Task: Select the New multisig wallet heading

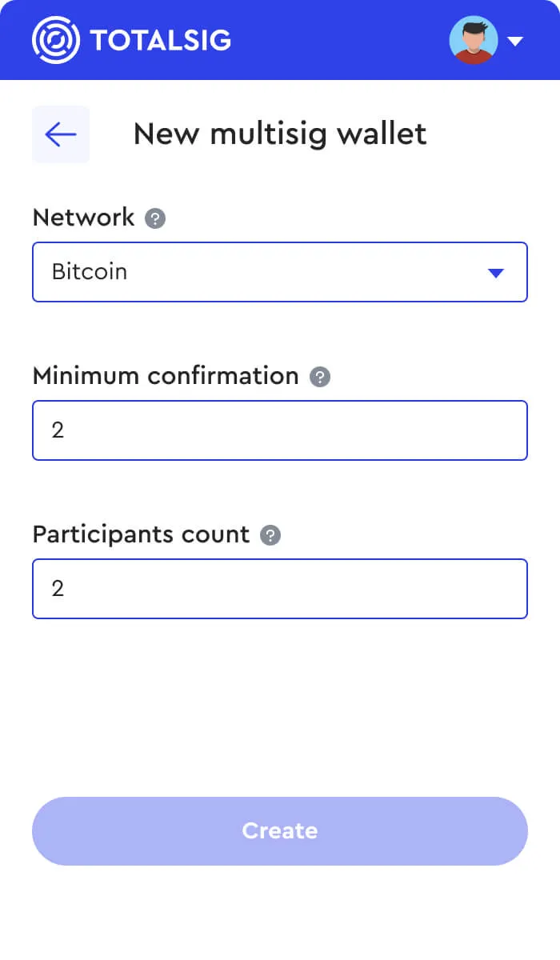Action: coord(280,134)
